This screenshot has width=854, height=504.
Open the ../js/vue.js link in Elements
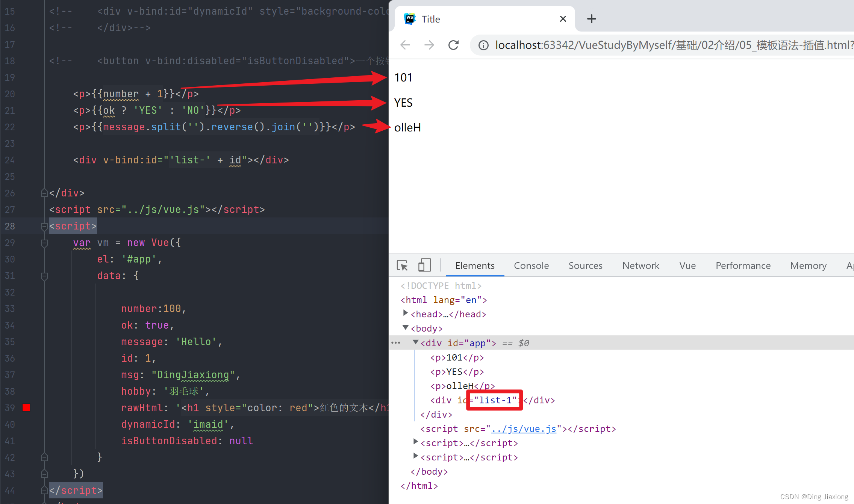pyautogui.click(x=524, y=429)
